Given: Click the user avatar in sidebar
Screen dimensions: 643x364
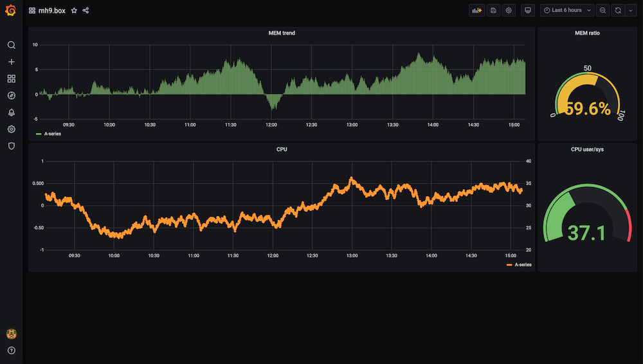Looking at the screenshot, I should click(12, 334).
